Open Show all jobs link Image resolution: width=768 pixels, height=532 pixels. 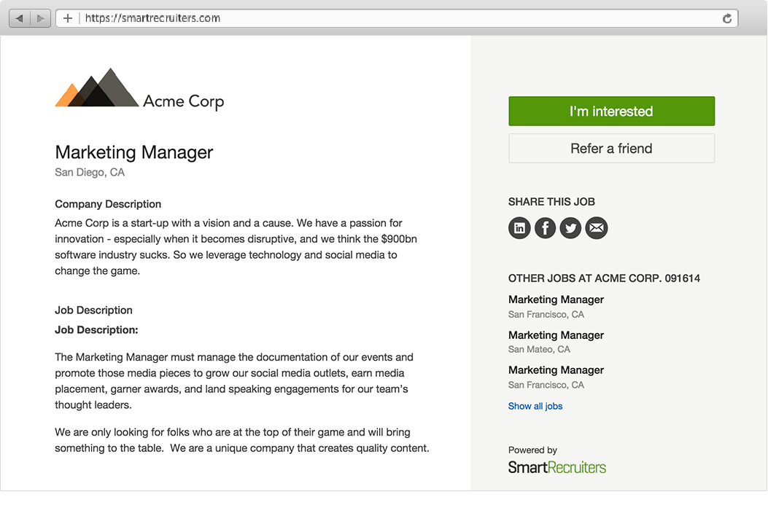(535, 406)
